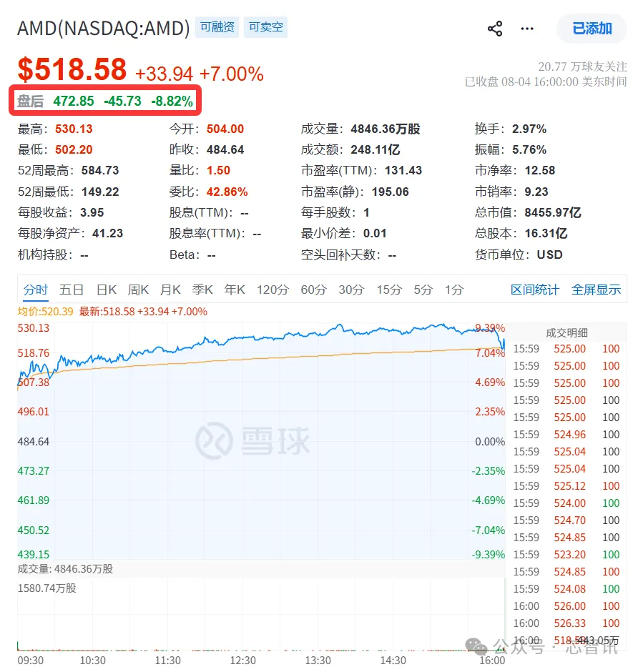This screenshot has height=672, width=638.
Task: Switch to the 120分 tab
Action: pos(273,290)
